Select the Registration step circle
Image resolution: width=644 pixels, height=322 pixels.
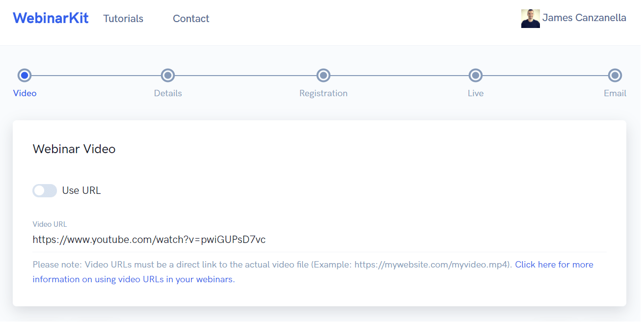[323, 76]
